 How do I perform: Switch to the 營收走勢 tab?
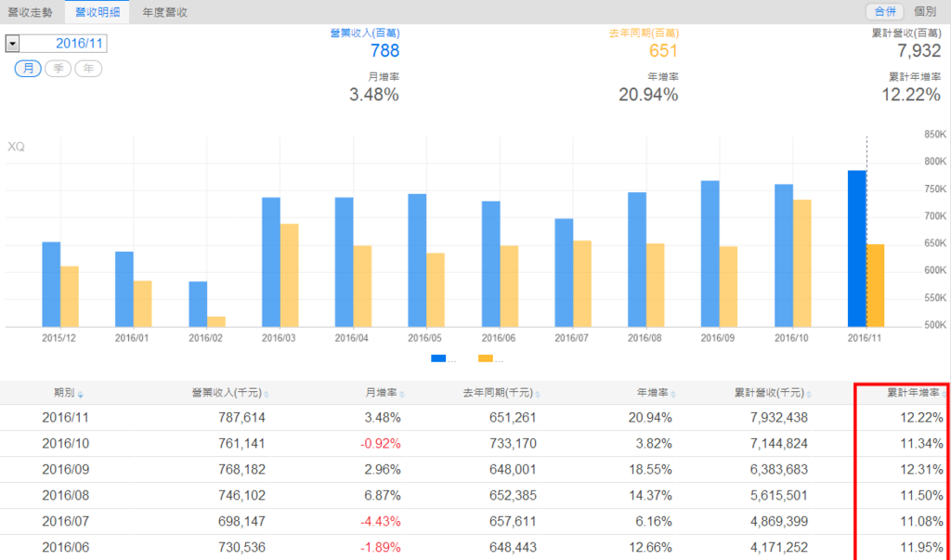31,12
